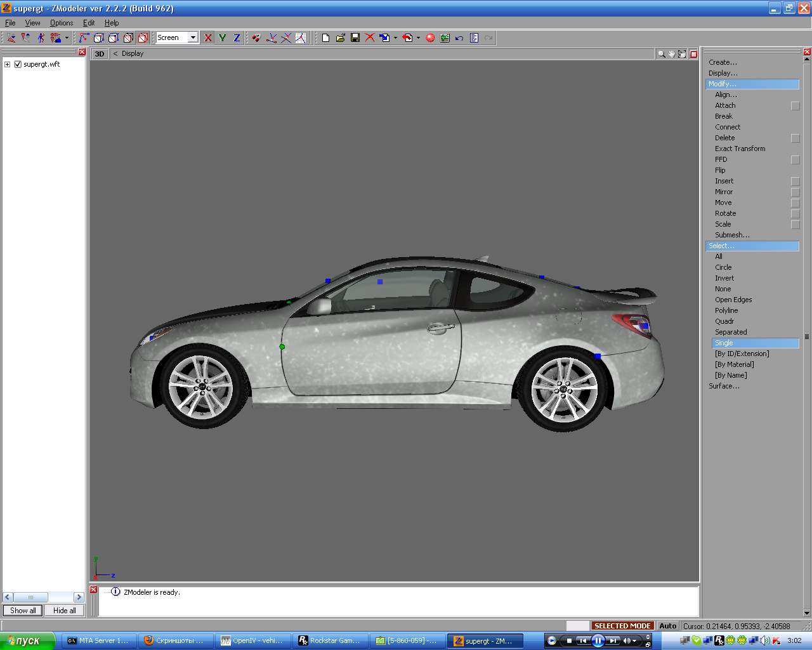Screen dimensions: 812x650
Task: Open the Screen axis-mode dropdown
Action: click(x=193, y=37)
